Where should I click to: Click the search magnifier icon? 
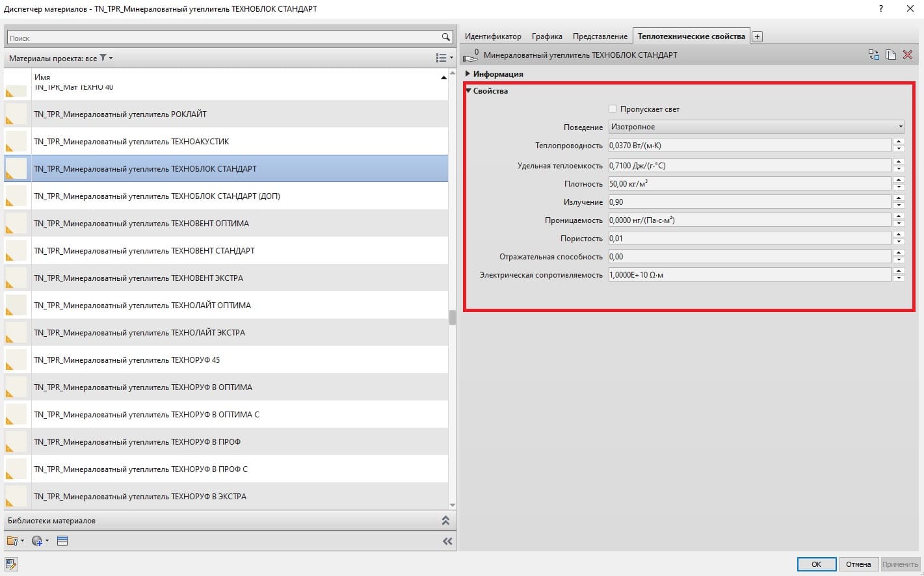445,38
